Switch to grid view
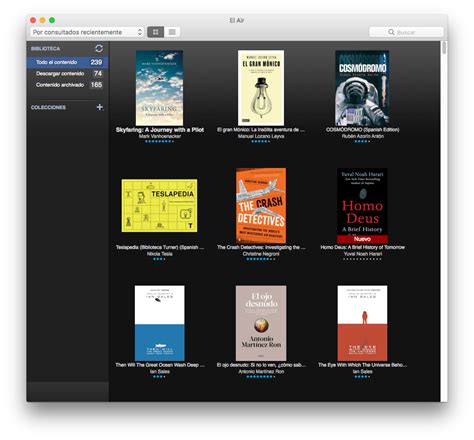The height and width of the screenshot is (440, 474). pyautogui.click(x=156, y=32)
